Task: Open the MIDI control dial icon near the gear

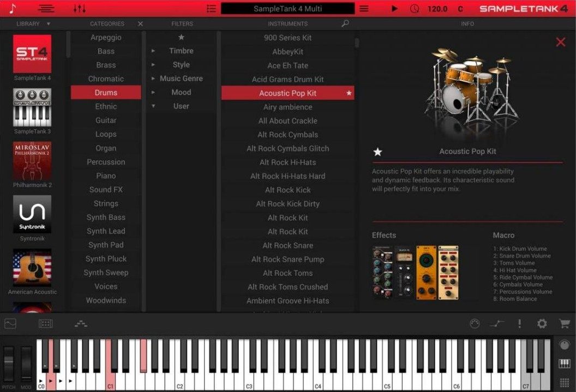Action: [474, 323]
